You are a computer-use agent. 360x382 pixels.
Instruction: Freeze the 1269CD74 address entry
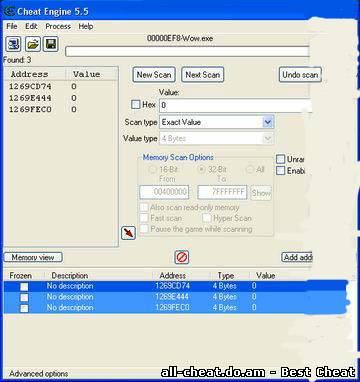tap(24, 286)
